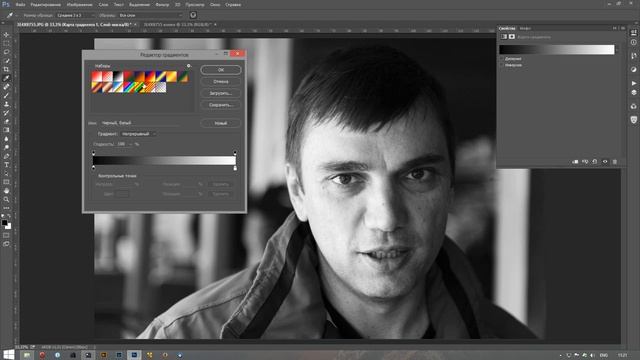Select the Blur tool droplet icon

[x=6, y=139]
